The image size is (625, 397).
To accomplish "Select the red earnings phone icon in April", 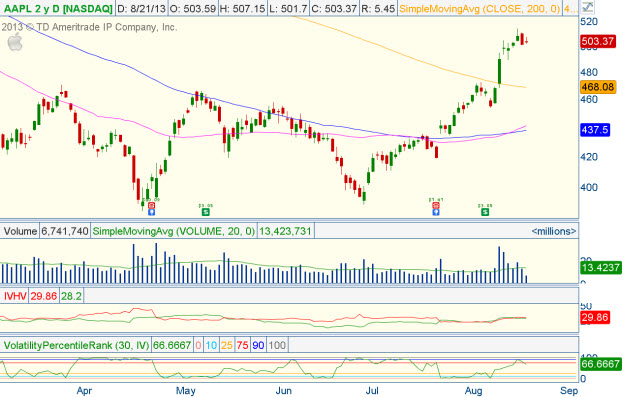I will tap(151, 206).
